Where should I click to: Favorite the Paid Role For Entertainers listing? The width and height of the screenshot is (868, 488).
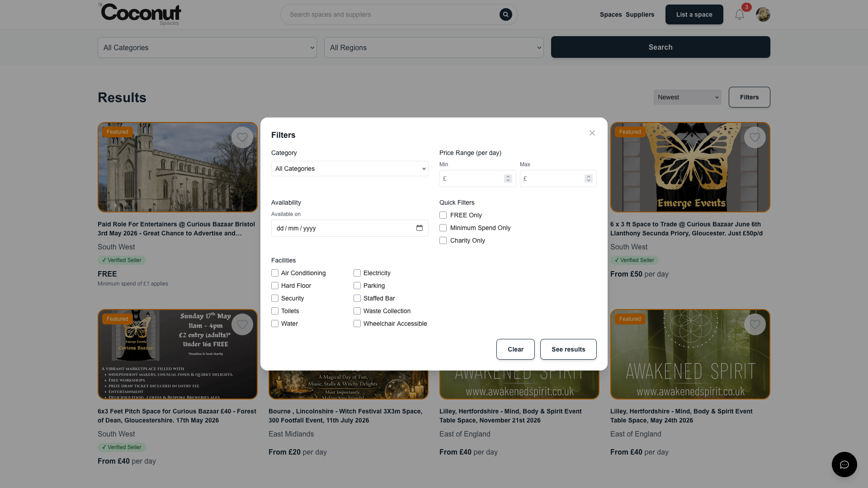[x=242, y=137]
